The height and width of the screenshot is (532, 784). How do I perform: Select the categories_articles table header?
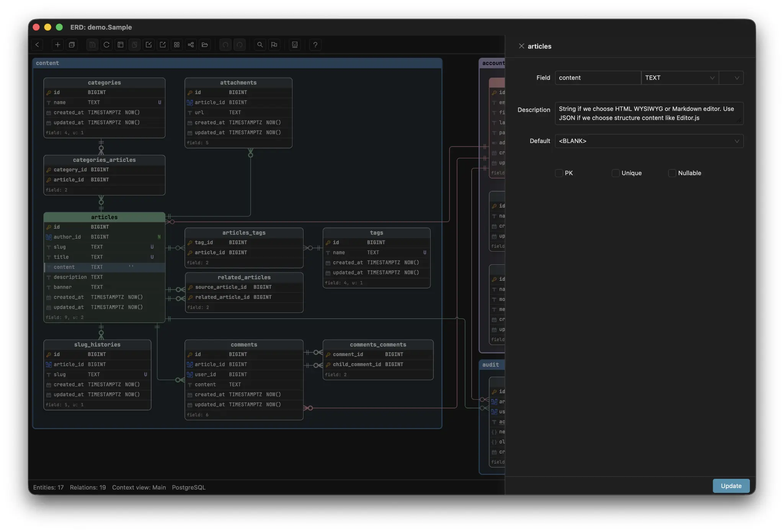point(105,160)
